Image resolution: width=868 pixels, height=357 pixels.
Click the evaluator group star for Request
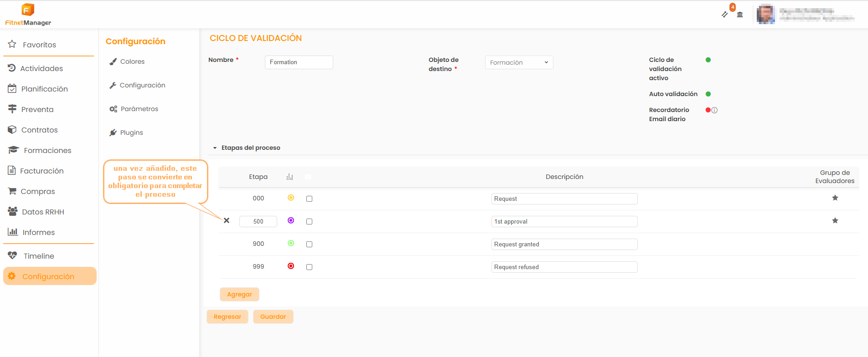835,198
